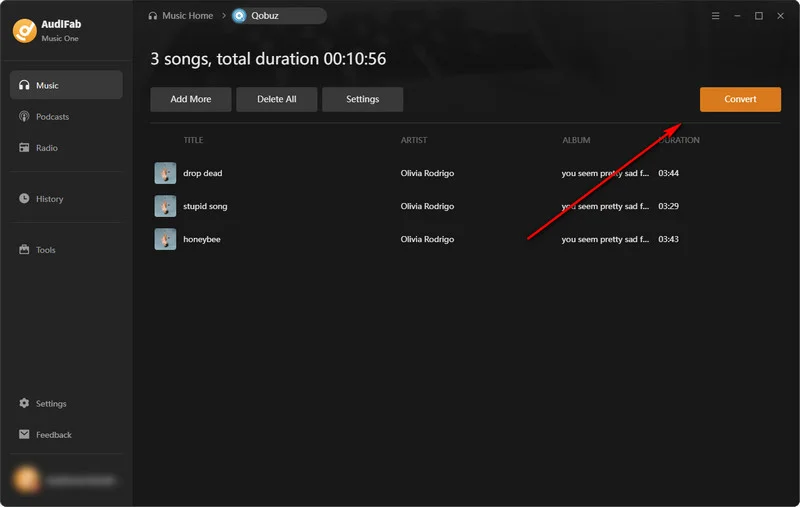Viewport: 800px width, 507px height.
Task: Click duration 03:29
Action: pos(668,206)
